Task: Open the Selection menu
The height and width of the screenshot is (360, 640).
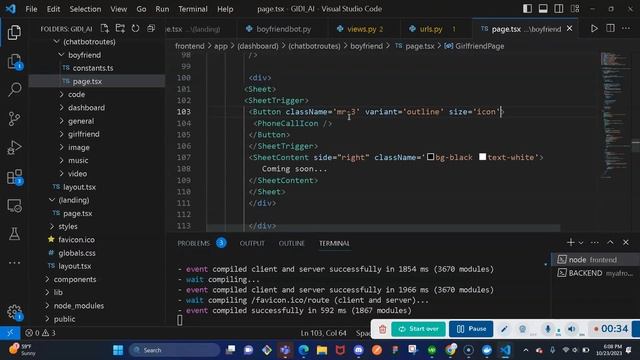Action: [85, 9]
